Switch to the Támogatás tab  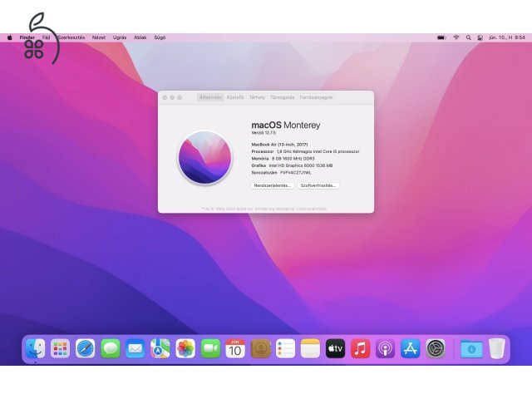tap(283, 97)
